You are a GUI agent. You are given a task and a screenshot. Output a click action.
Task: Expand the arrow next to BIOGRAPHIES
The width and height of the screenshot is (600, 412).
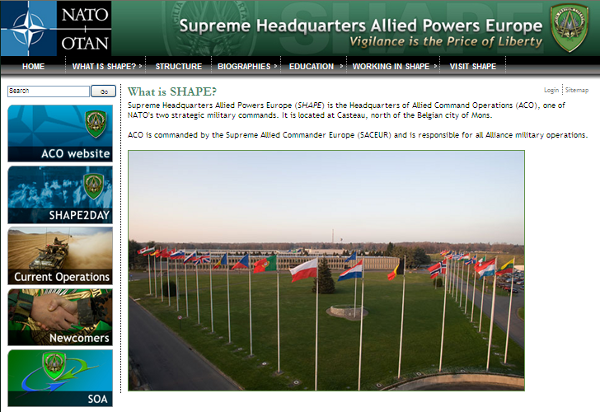(x=276, y=66)
